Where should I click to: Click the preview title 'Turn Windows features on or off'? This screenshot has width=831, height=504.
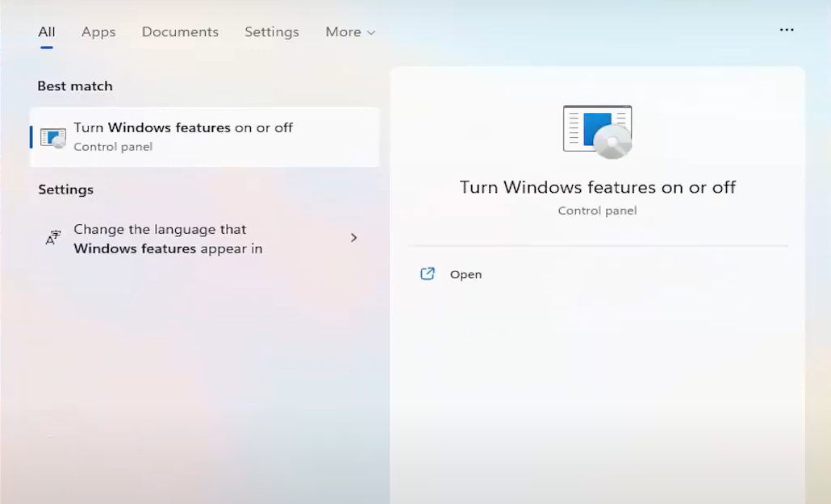pyautogui.click(x=598, y=187)
